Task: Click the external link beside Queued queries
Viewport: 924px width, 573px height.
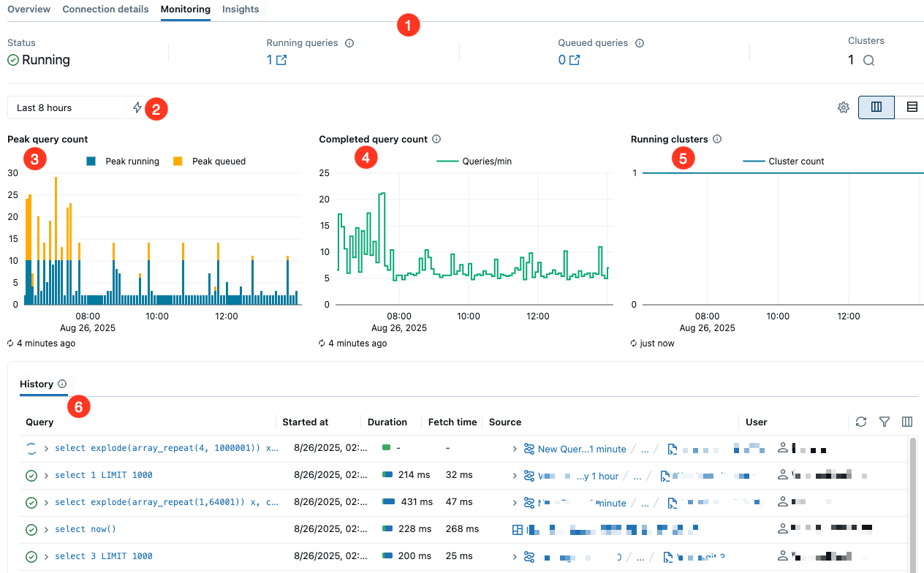Action: [575, 60]
